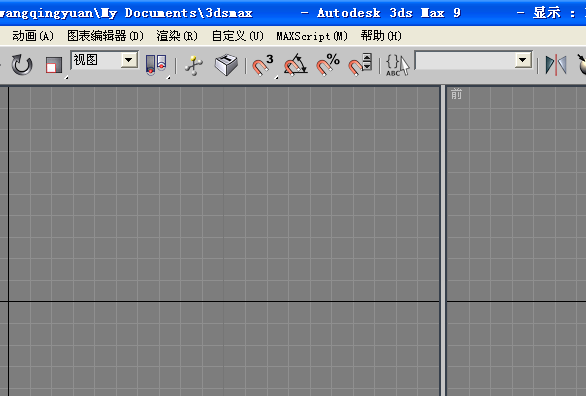Open the 渲染(R) menu

point(177,36)
